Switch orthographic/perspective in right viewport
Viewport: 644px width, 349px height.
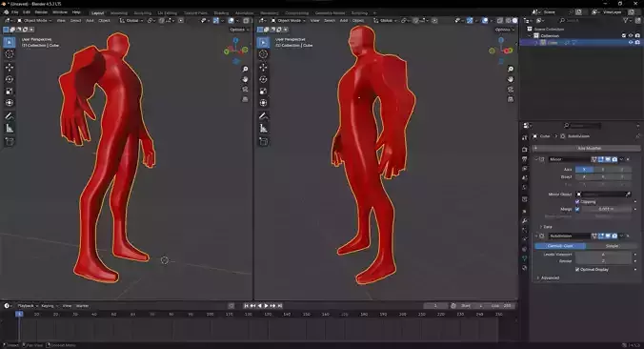coord(511,99)
